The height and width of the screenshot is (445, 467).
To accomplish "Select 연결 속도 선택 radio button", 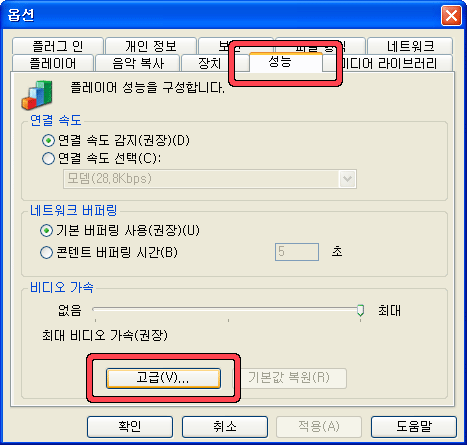I will click(x=48, y=158).
